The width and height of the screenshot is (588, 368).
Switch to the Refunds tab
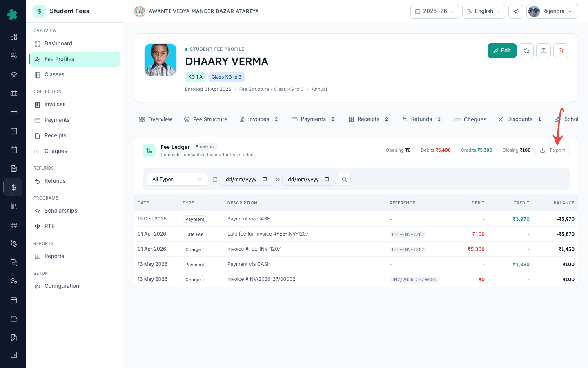[422, 119]
